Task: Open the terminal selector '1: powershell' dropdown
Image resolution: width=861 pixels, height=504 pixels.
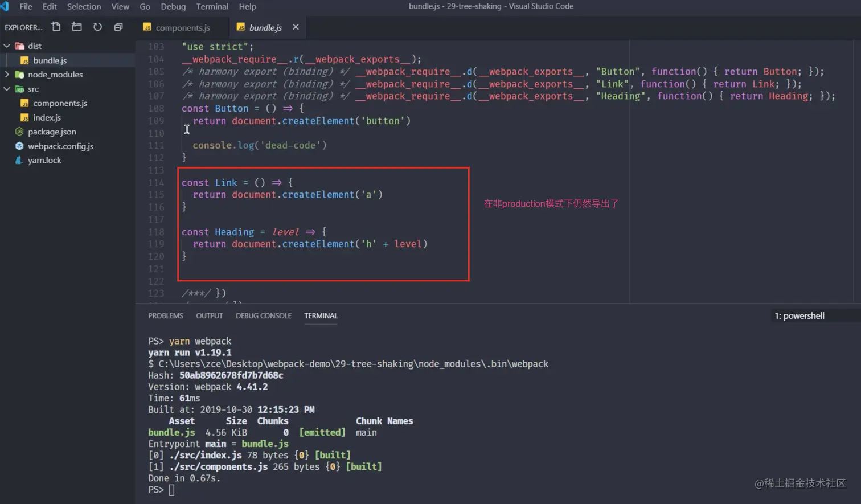Action: (x=815, y=315)
